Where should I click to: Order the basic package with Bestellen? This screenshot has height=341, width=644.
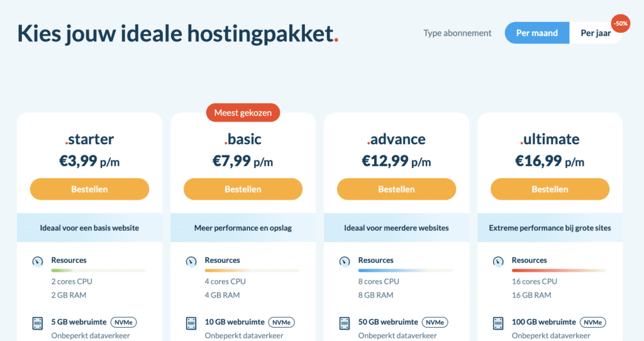[x=243, y=189]
